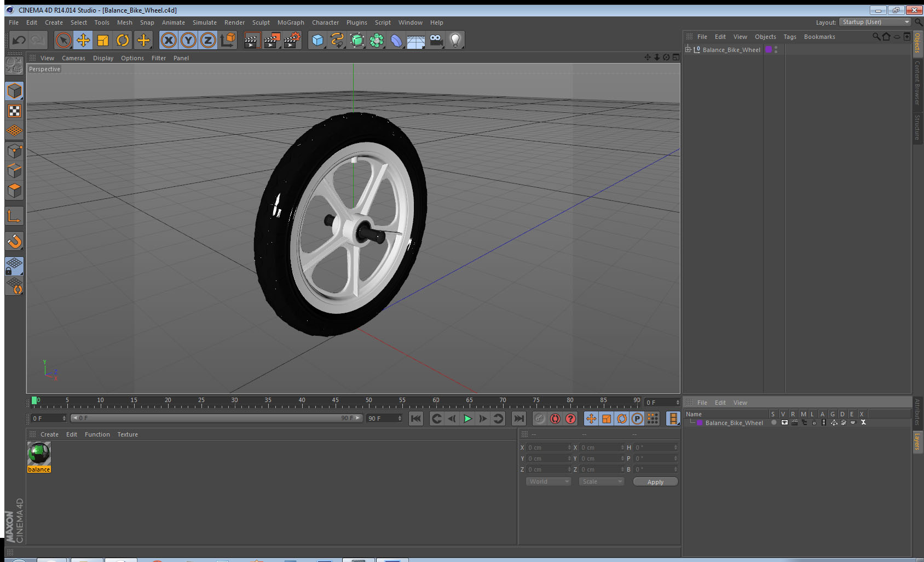Open the Sculpt menu
The image size is (924, 562).
pyautogui.click(x=261, y=22)
